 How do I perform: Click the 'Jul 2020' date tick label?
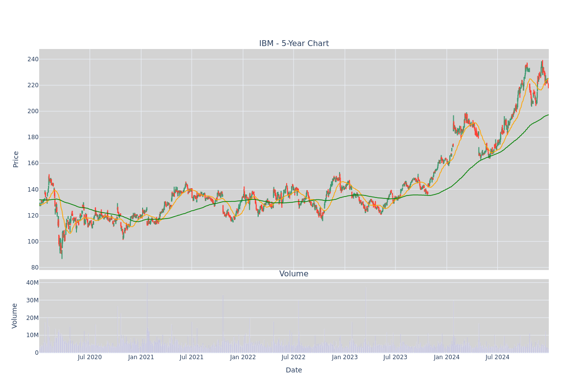(90, 357)
